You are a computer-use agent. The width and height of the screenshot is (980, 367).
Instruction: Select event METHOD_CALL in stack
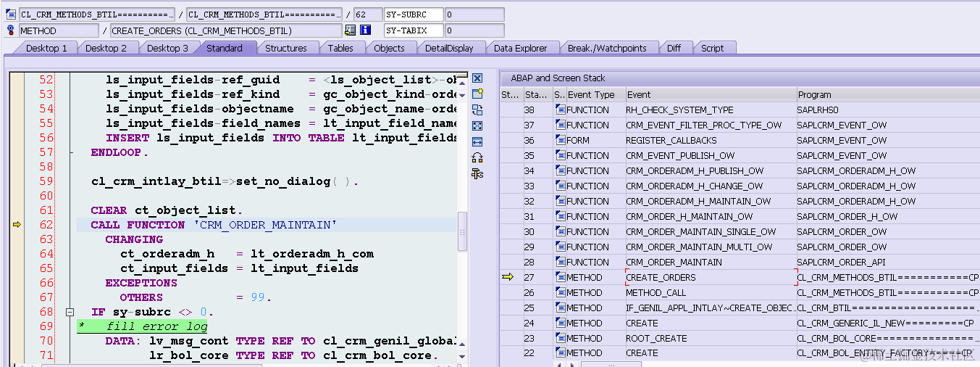[x=655, y=292]
